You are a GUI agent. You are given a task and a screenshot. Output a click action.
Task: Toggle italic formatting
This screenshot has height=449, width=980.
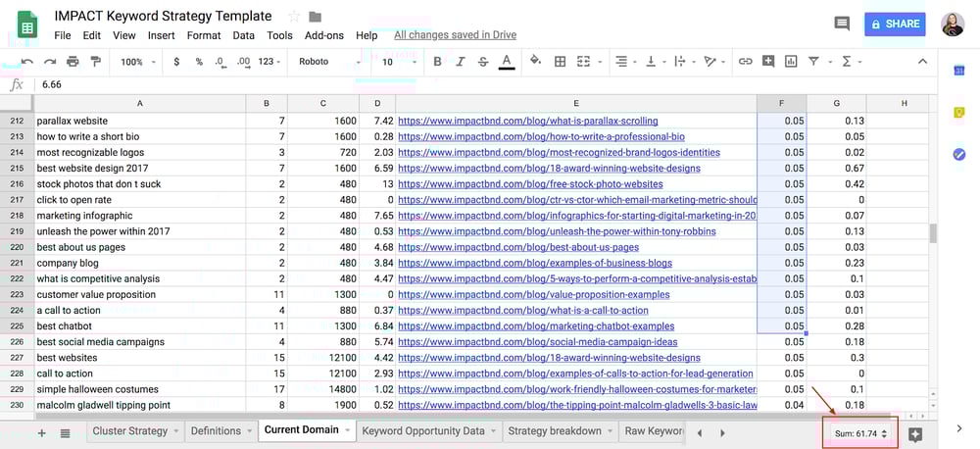coord(461,62)
